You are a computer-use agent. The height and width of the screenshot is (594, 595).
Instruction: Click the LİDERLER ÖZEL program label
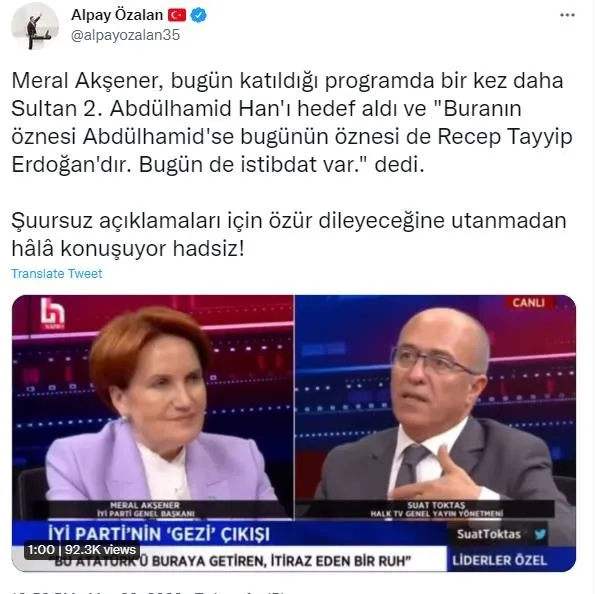499,560
